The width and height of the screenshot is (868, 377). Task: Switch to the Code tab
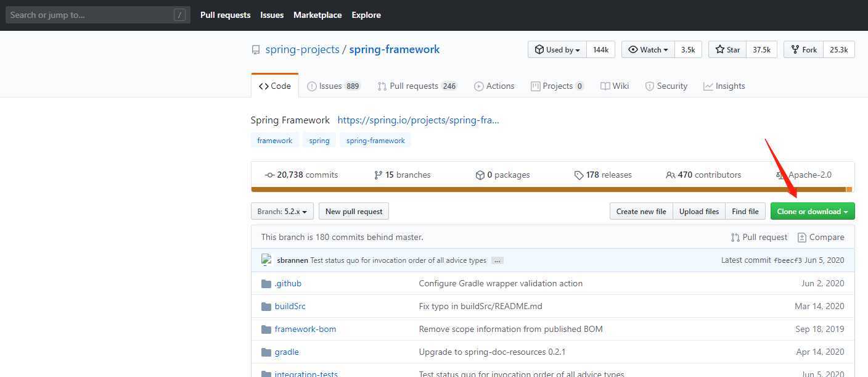(x=275, y=86)
